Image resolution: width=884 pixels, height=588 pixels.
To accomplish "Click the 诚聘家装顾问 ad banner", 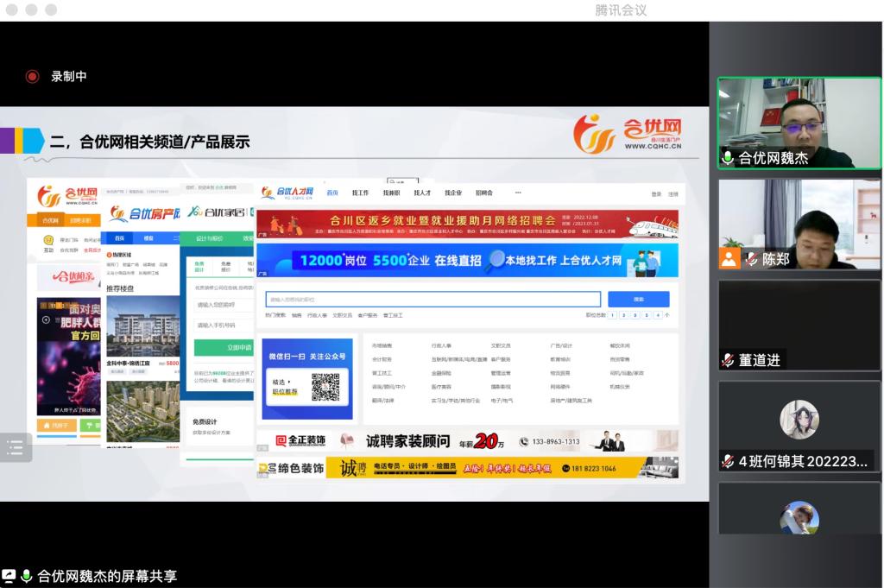I will click(467, 441).
